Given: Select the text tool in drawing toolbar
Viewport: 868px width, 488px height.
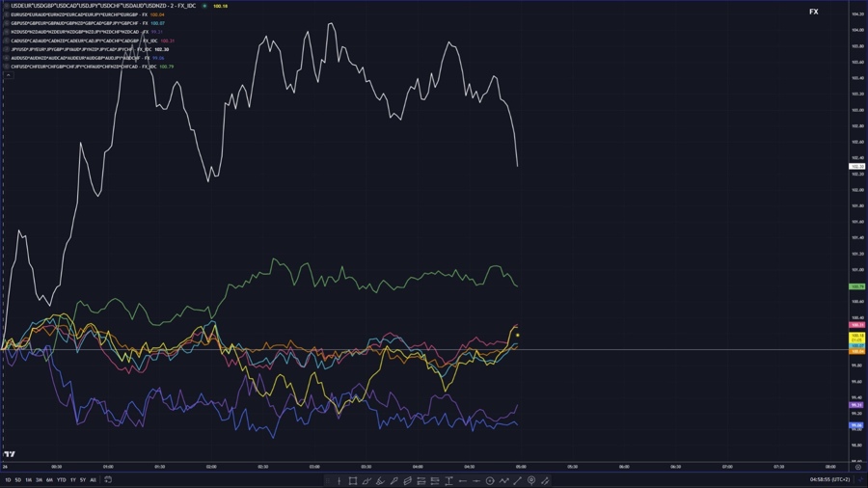Looking at the screenshot, I should tap(448, 480).
